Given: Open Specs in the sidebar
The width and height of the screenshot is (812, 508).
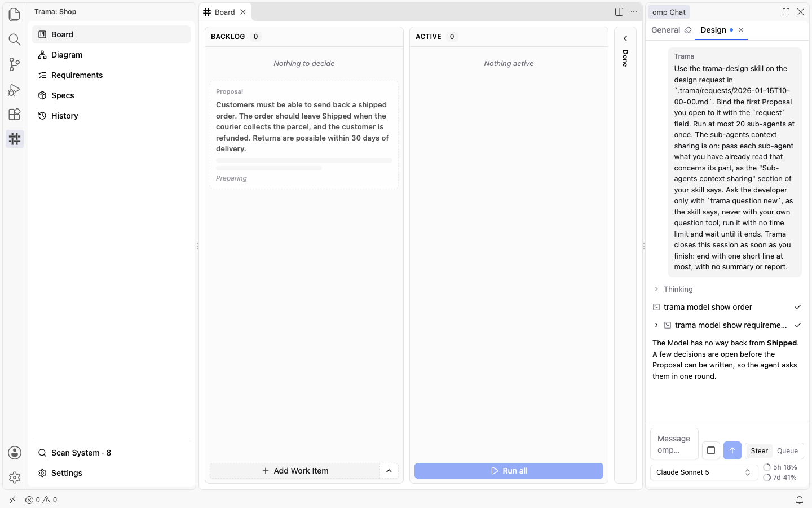Looking at the screenshot, I should [112, 95].
